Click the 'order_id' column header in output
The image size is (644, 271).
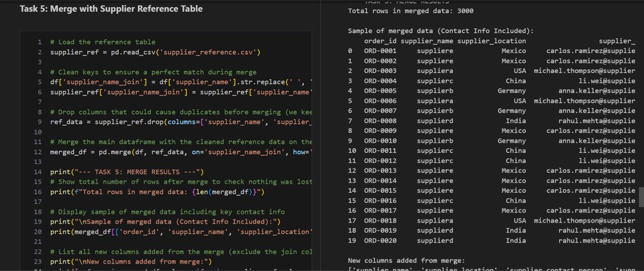[380, 41]
